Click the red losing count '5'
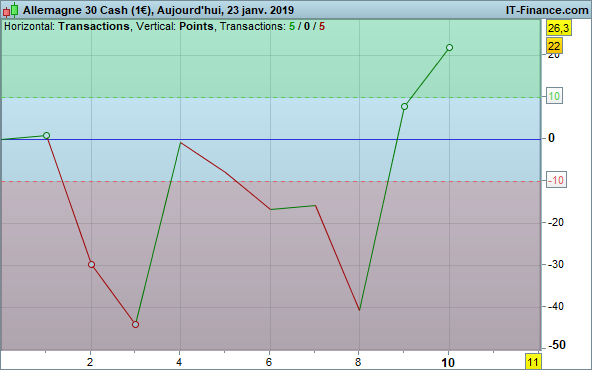The height and width of the screenshot is (370, 592). [322, 26]
